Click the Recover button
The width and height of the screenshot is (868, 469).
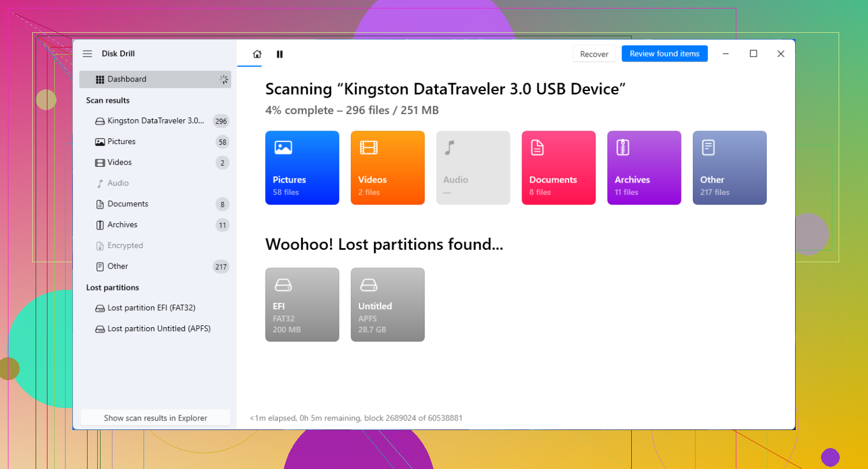click(594, 54)
